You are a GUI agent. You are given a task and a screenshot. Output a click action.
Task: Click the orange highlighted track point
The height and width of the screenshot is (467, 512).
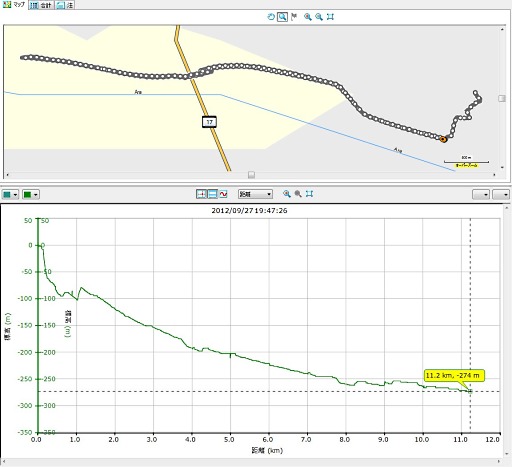coord(443,139)
